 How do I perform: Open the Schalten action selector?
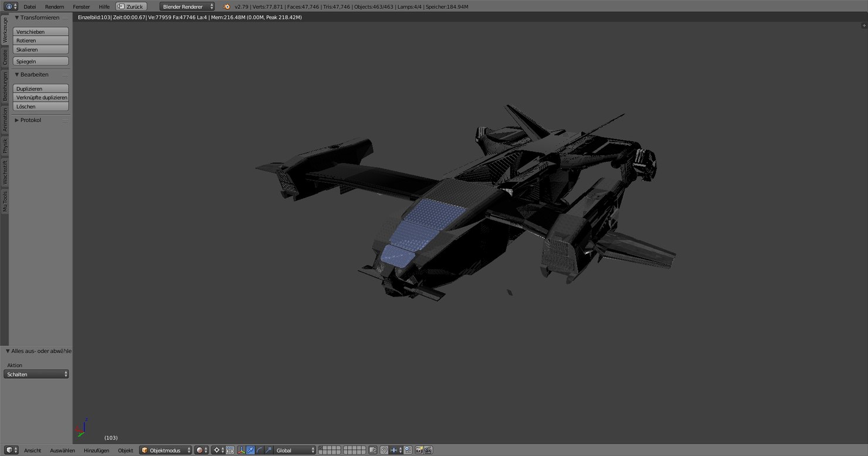pyautogui.click(x=36, y=374)
